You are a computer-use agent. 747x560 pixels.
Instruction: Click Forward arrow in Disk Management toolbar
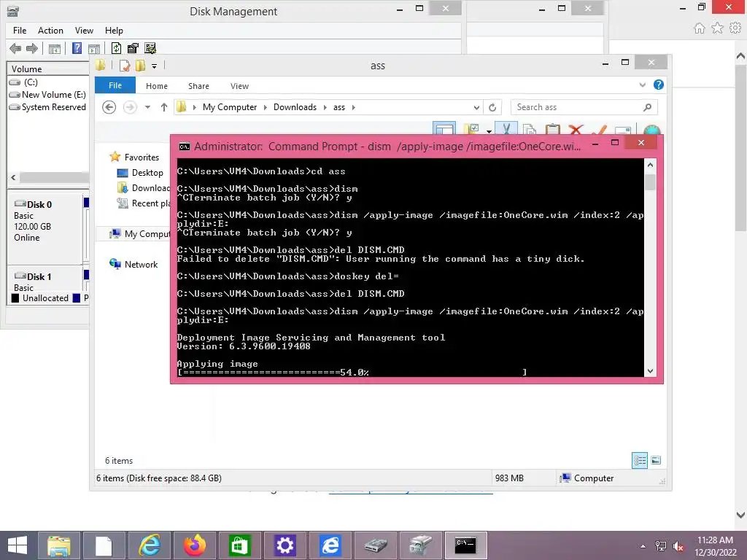(32, 48)
